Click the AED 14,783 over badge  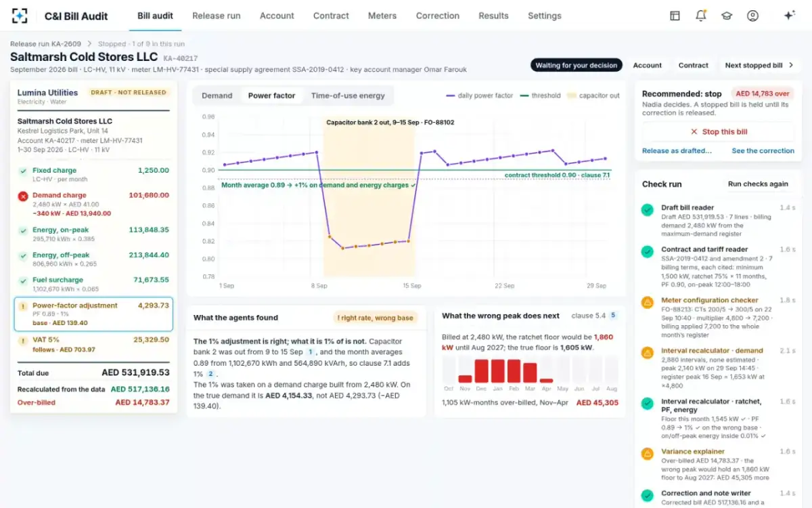point(761,94)
